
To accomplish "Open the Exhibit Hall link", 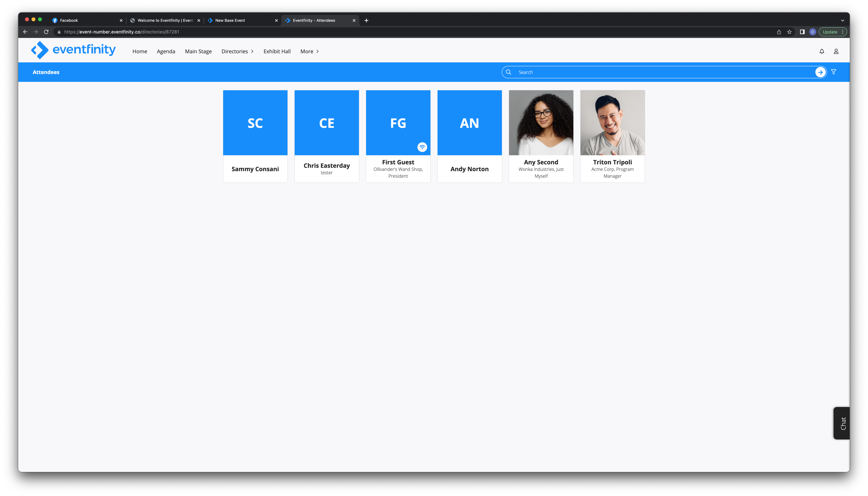I will click(x=277, y=51).
